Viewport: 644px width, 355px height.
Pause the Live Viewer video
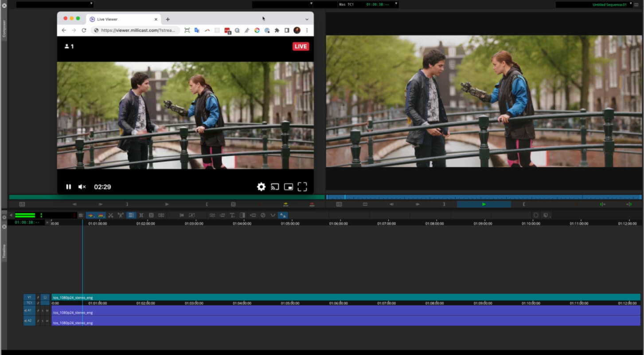68,187
